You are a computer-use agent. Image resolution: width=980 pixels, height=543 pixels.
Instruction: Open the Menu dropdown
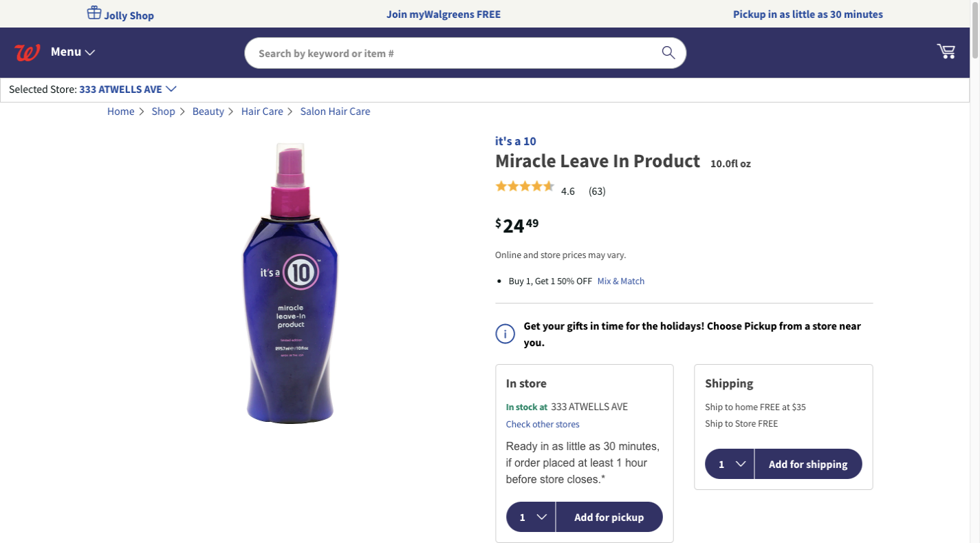tap(72, 52)
